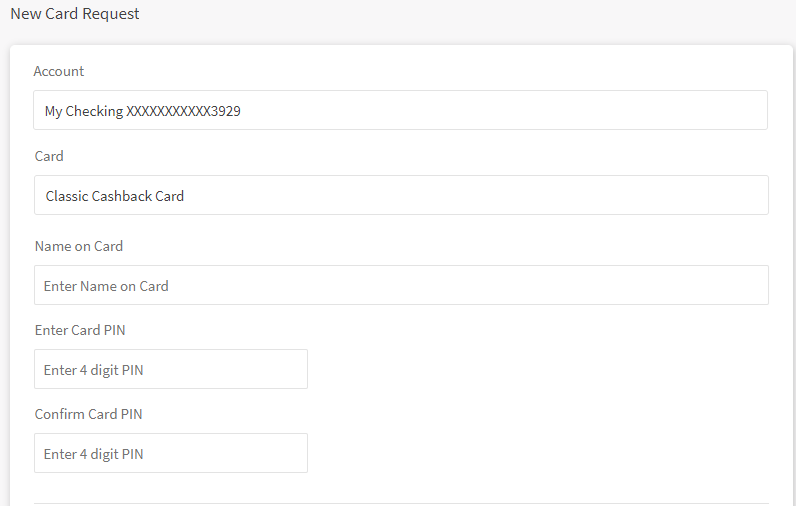
Task: Click empty space right of Enter Card PIN field
Action: 540,369
